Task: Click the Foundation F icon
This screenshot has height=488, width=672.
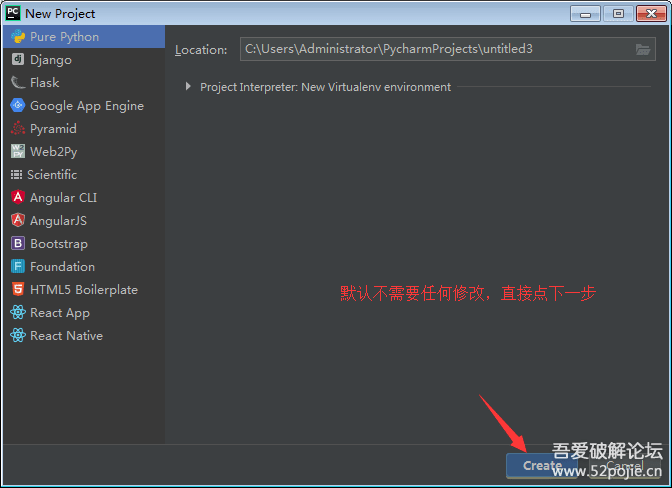Action: pos(18,266)
